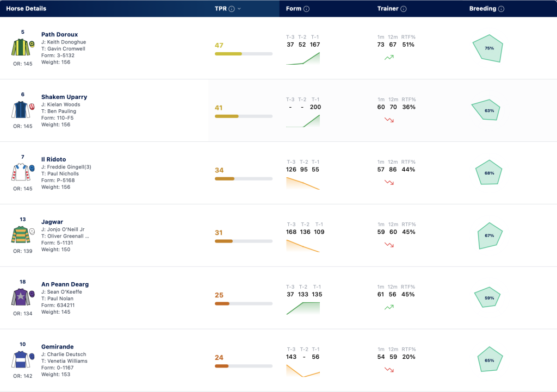Click Path Doroux's upward trainer trend arrow
This screenshot has width=557, height=392.
[x=389, y=57]
